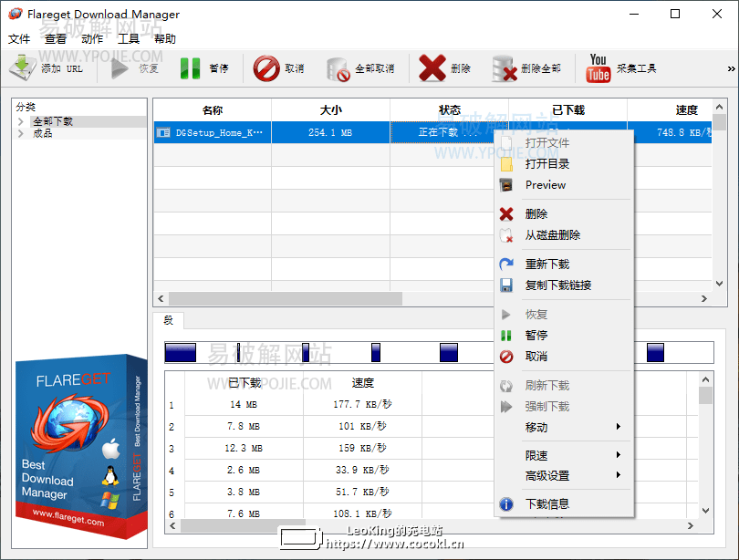Select the 全部下载 category

click(53, 121)
